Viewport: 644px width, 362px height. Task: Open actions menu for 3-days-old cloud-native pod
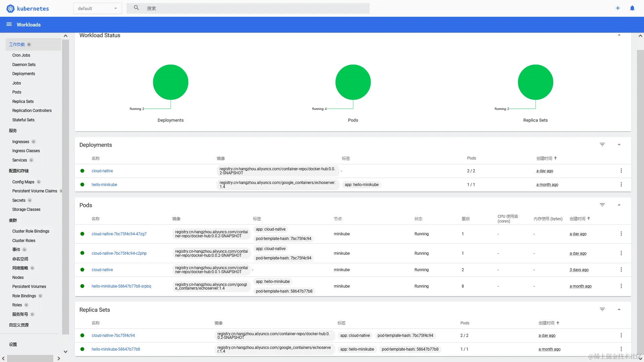(x=621, y=270)
